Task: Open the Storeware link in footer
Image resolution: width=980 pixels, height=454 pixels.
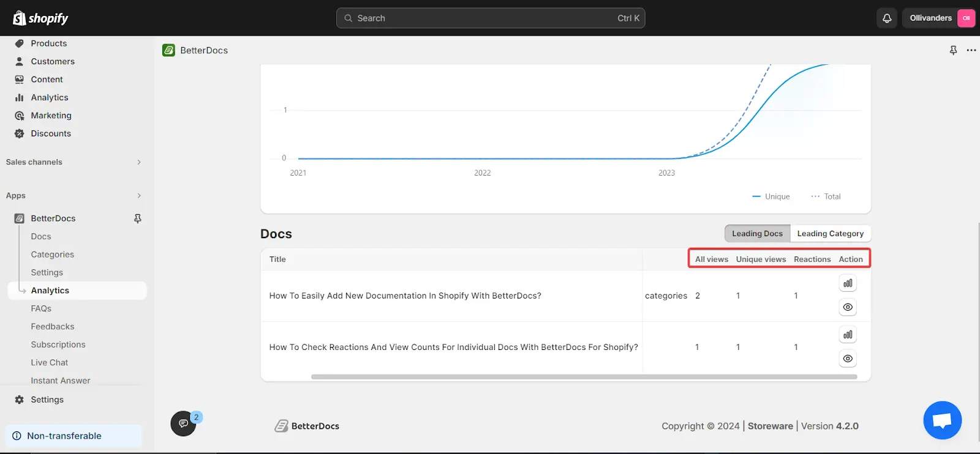Action: [771, 426]
